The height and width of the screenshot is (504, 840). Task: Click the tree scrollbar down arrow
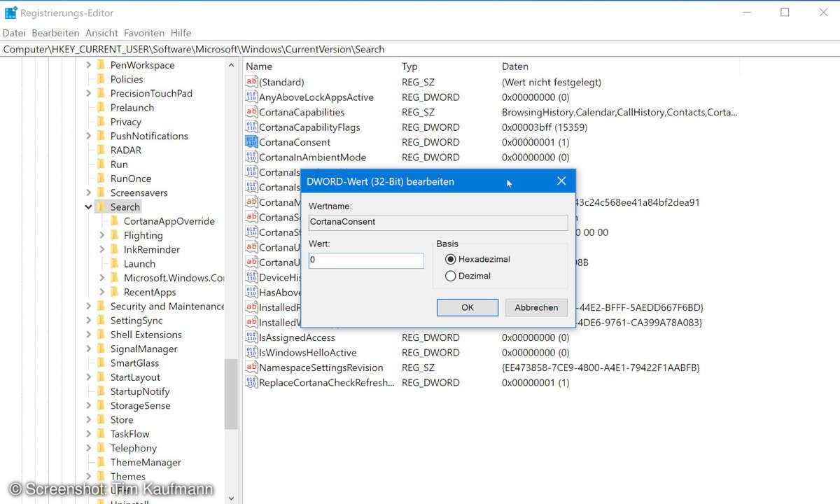point(231,498)
